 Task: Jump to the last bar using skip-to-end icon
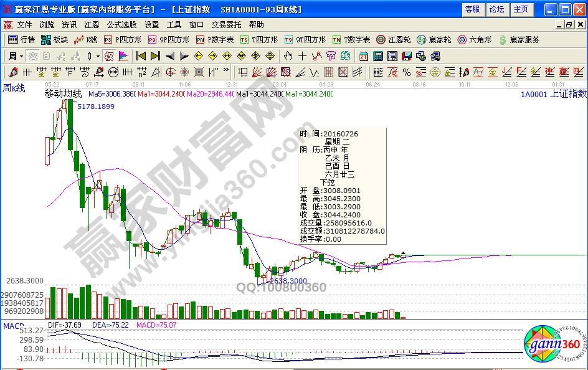155,56
